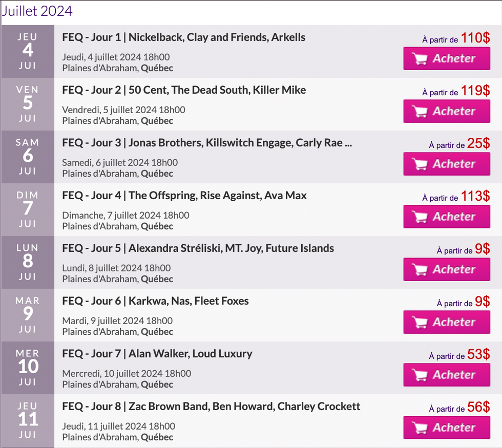Open the Jour 7 Loud Luxury event details
Viewport: 502px width, 448px height.
click(x=156, y=353)
